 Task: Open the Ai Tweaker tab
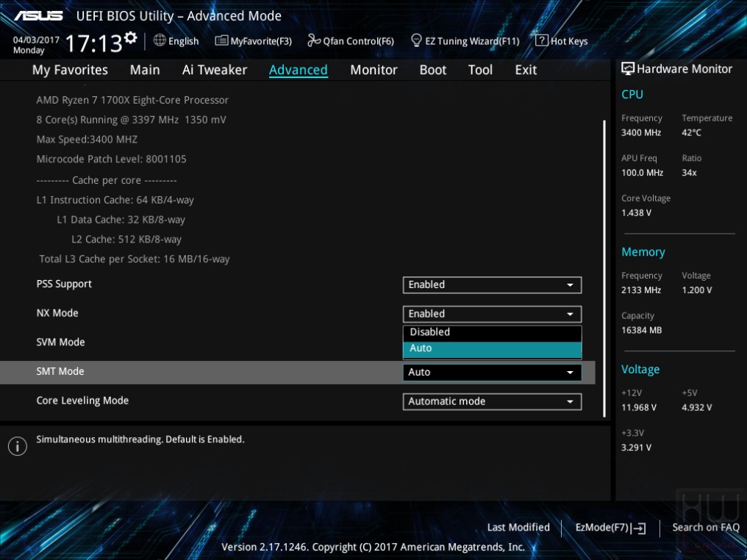pyautogui.click(x=215, y=70)
